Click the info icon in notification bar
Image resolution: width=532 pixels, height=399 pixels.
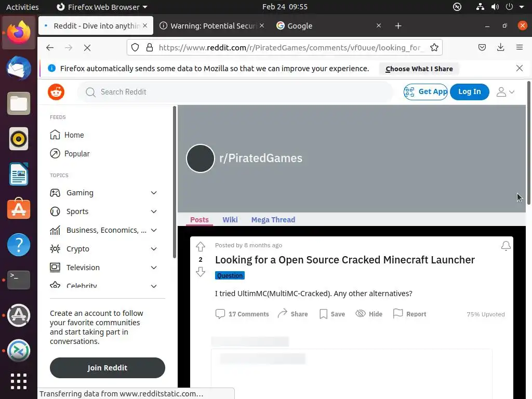click(x=51, y=68)
